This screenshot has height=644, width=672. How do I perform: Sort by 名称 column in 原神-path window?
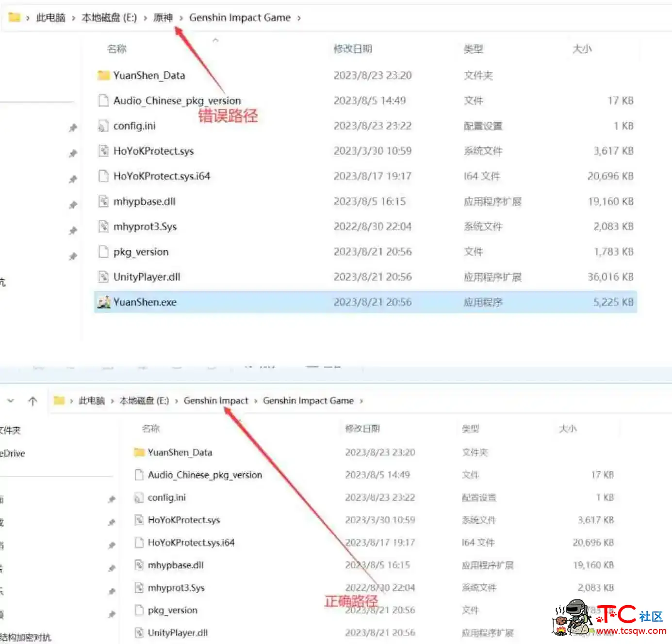coord(116,48)
